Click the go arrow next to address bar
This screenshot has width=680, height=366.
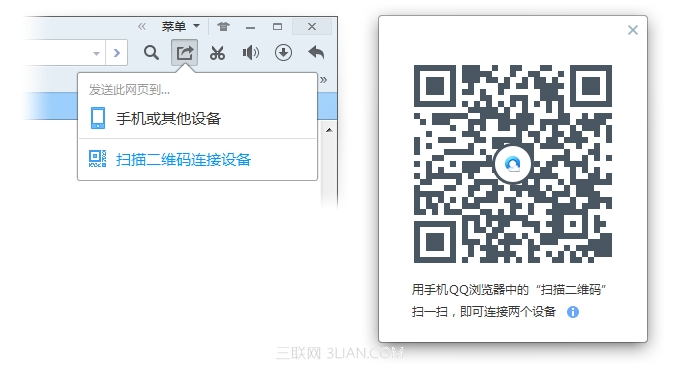coord(116,53)
